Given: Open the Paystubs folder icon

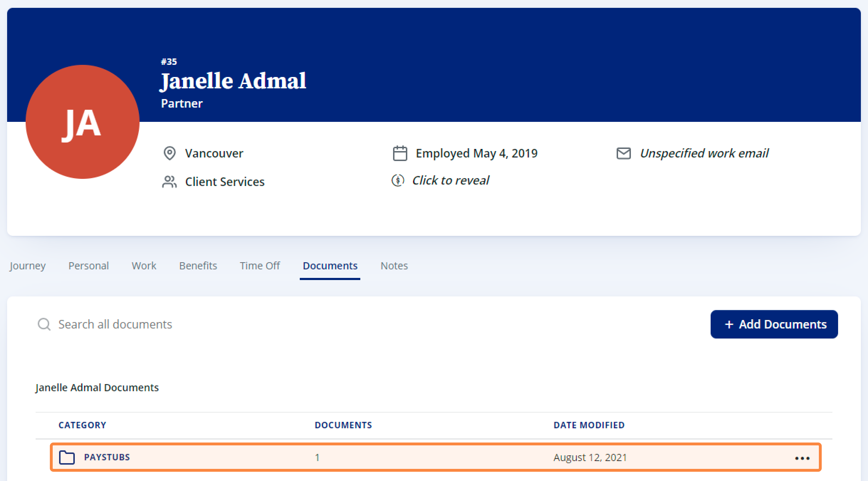Looking at the screenshot, I should click(x=67, y=457).
